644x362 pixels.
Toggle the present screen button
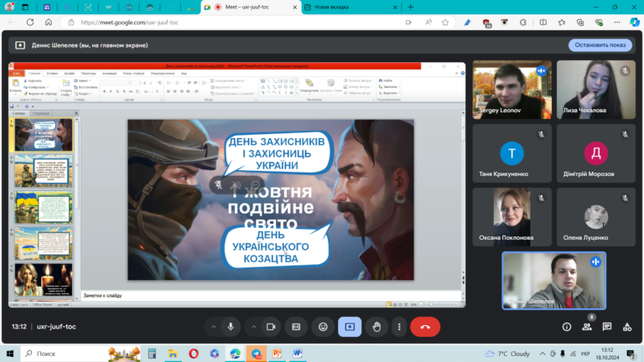click(350, 327)
